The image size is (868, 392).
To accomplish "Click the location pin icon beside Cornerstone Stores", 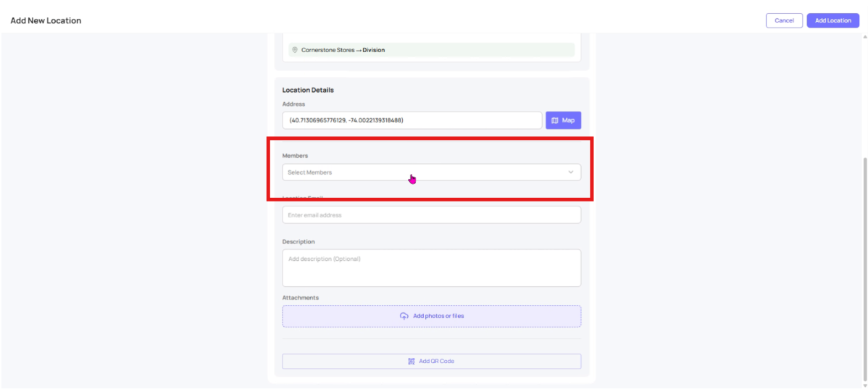I will click(x=295, y=50).
